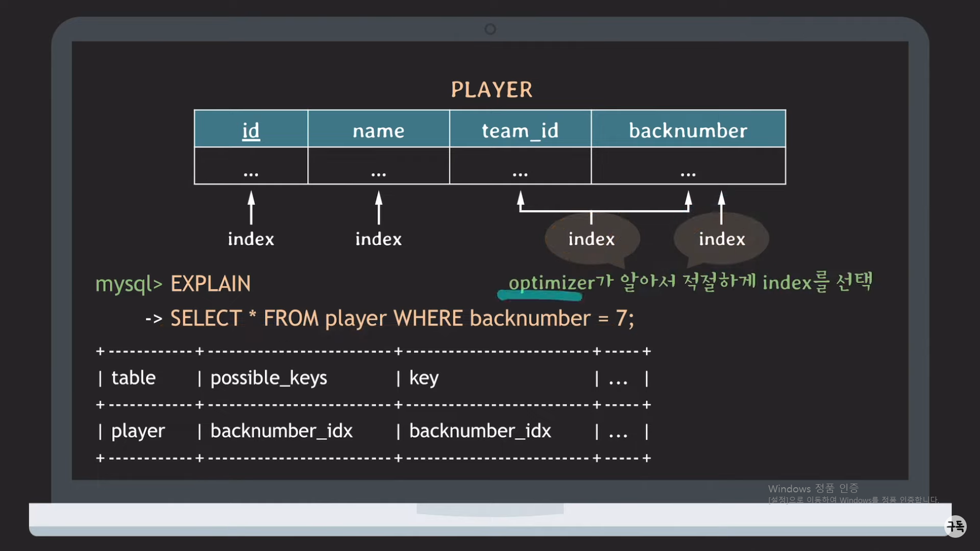Click the laptop webcam circle
The height and width of the screenshot is (551, 980).
pyautogui.click(x=490, y=29)
